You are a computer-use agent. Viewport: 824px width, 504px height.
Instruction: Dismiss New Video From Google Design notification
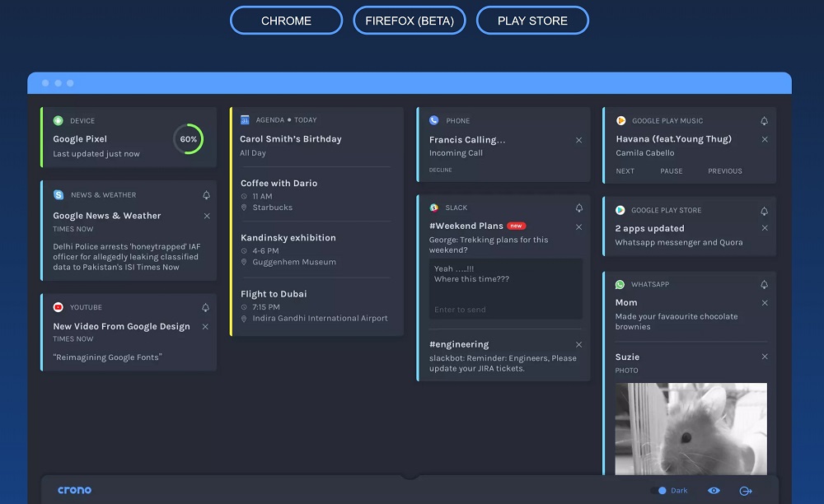coord(205,327)
